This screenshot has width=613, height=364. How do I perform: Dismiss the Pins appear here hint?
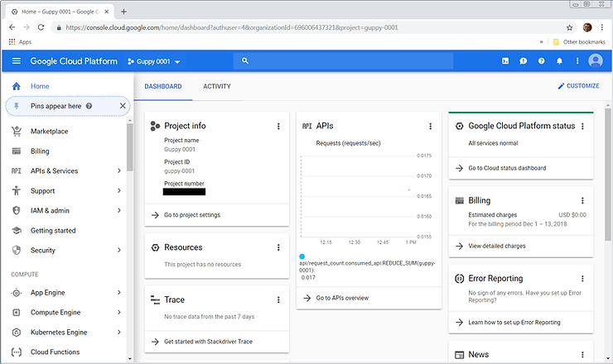[x=123, y=106]
